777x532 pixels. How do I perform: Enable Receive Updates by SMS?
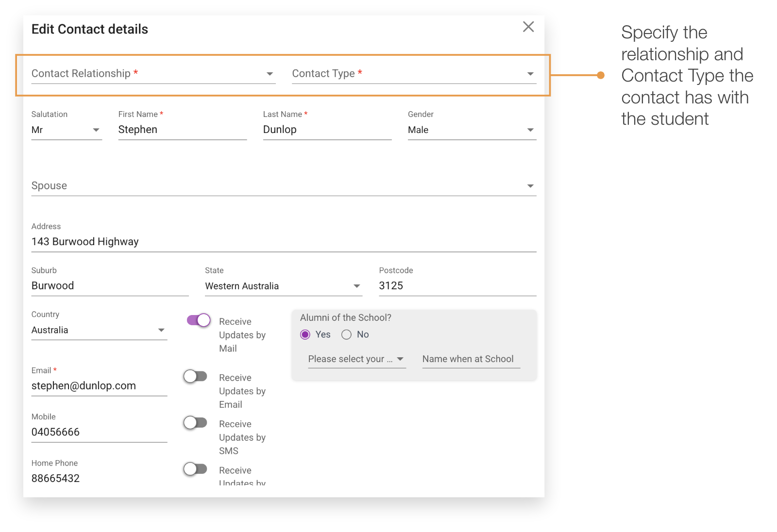[195, 422]
